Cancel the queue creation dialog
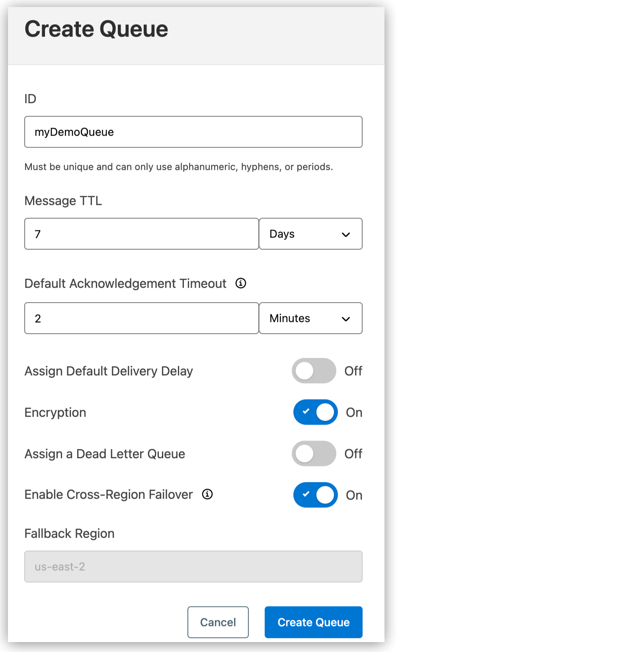Image resolution: width=644 pixels, height=652 pixels. click(218, 622)
